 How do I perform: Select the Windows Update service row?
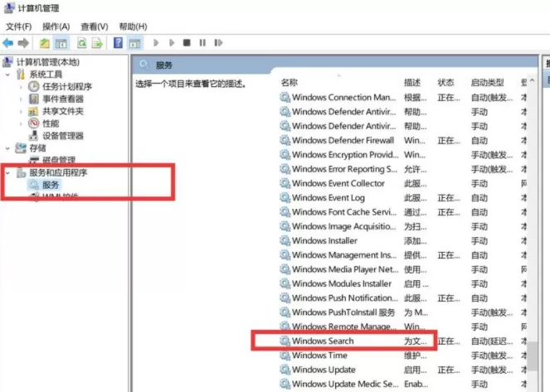(x=402, y=370)
